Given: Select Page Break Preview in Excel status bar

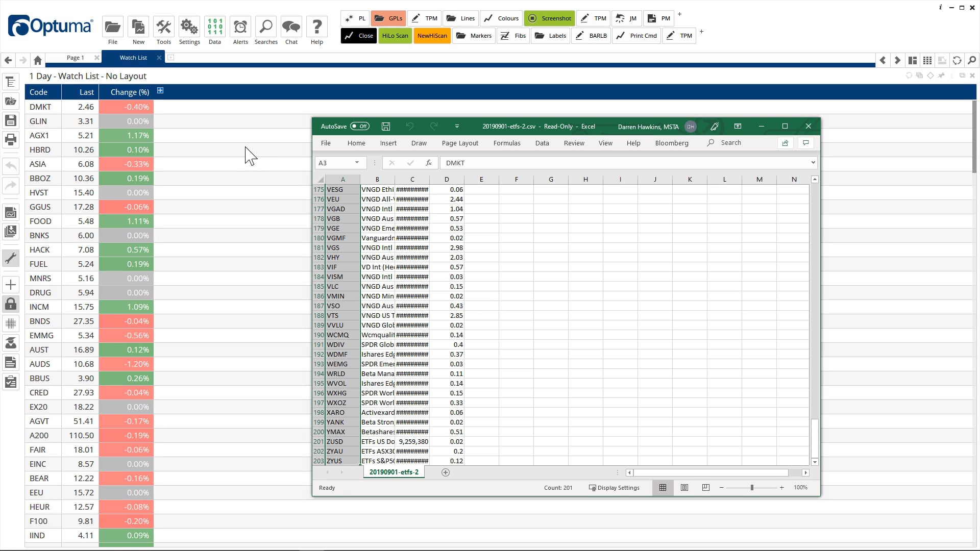Looking at the screenshot, I should [x=706, y=488].
